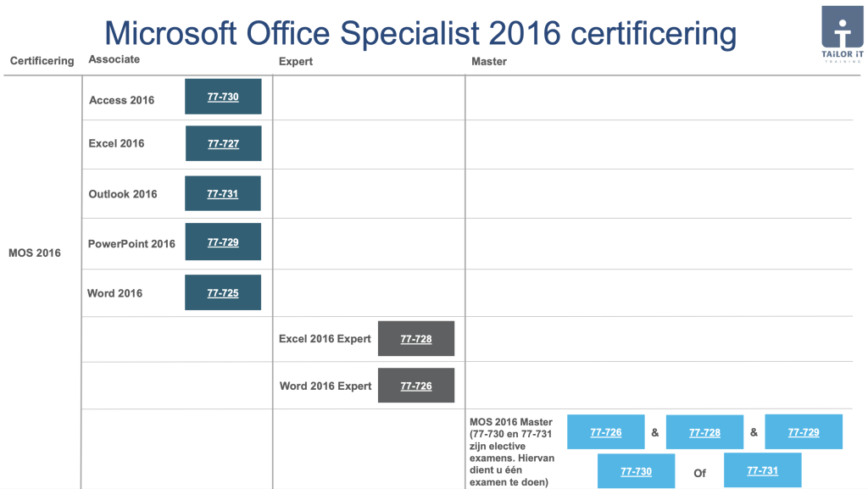This screenshot has height=489, width=868.
Task: Click the 'Of' text between elective exams
Action: pyautogui.click(x=699, y=473)
